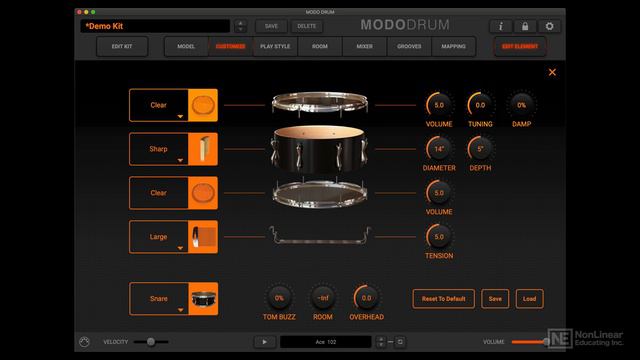
Task: Click the Ace 102 groove name field
Action: coord(326,342)
